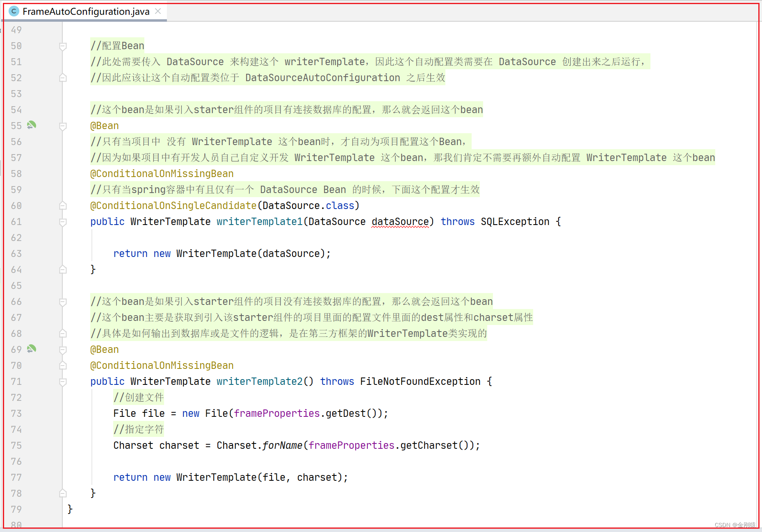Click the SQLException text at line 61
Screen dimensions: 762x532
[515, 222]
